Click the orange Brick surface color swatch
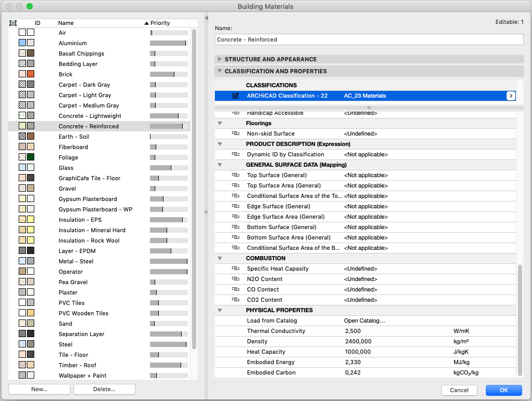Viewport: 532px width, 401px height. click(x=31, y=74)
